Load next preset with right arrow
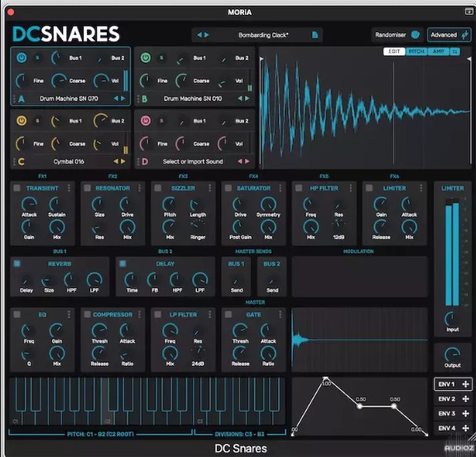The height and width of the screenshot is (457, 476). point(207,35)
